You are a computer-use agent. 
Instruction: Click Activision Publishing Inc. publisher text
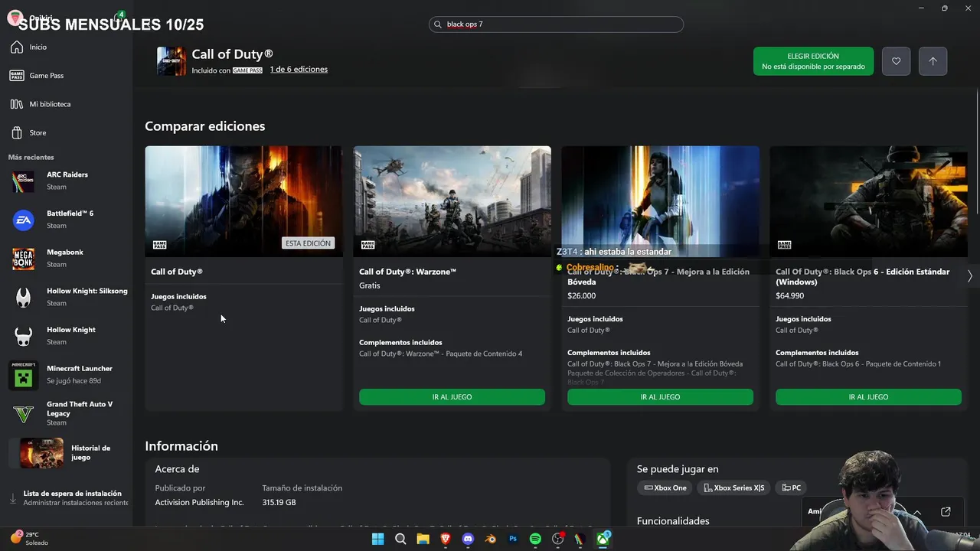pyautogui.click(x=199, y=503)
